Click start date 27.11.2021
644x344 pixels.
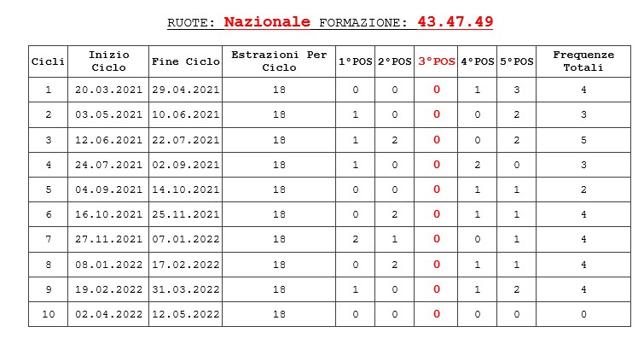coord(108,239)
